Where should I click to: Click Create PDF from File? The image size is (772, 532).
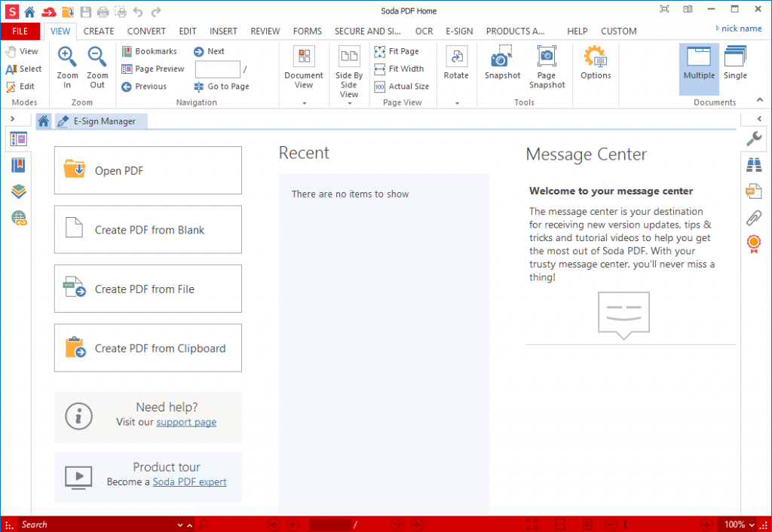coord(148,289)
